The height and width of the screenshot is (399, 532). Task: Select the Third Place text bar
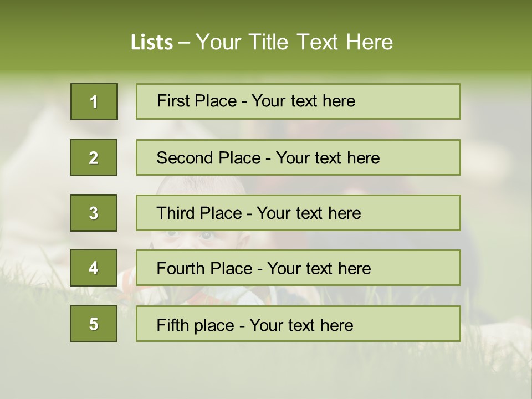[298, 213]
